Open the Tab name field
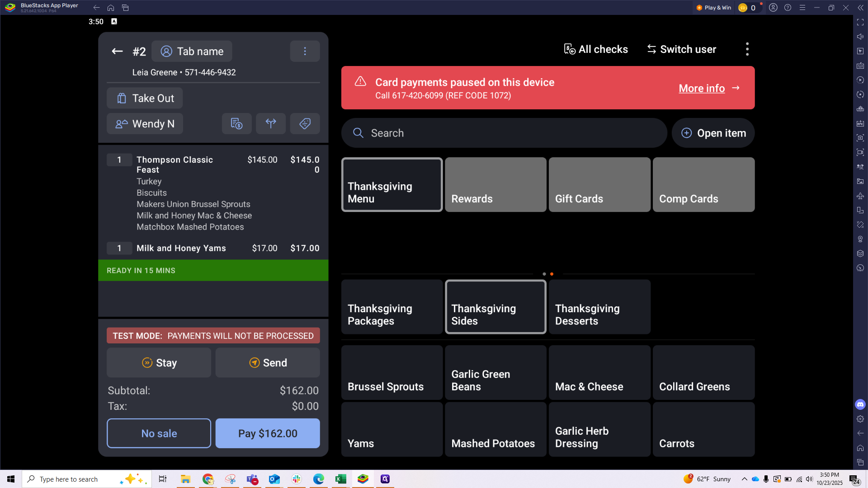The width and height of the screenshot is (868, 488). click(x=192, y=52)
